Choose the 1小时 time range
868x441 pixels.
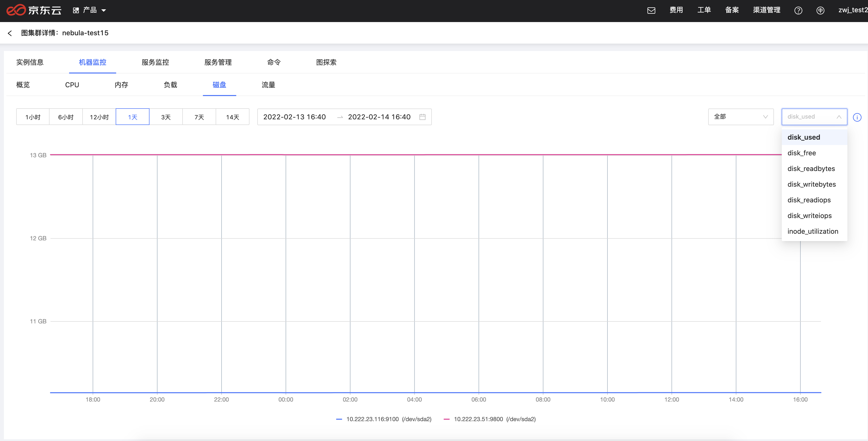(x=33, y=117)
